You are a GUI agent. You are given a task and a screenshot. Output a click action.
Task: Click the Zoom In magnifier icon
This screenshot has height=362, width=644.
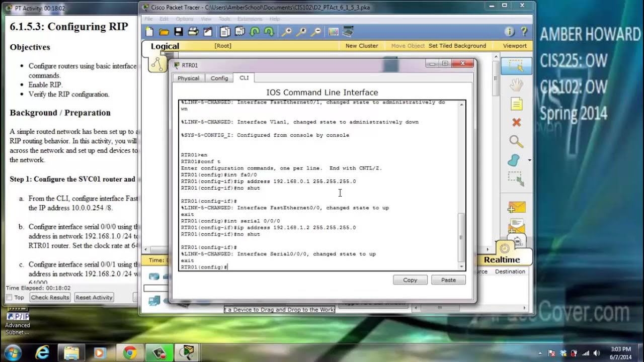pos(286,32)
